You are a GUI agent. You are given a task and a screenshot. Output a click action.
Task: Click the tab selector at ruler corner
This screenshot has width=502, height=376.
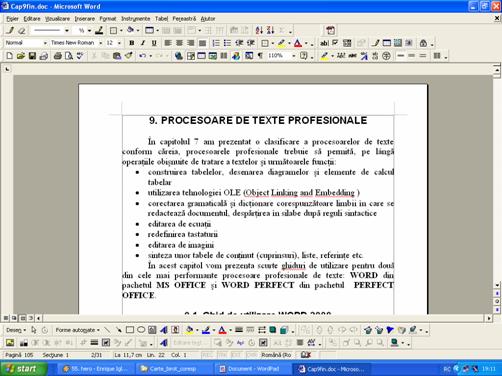7,69
